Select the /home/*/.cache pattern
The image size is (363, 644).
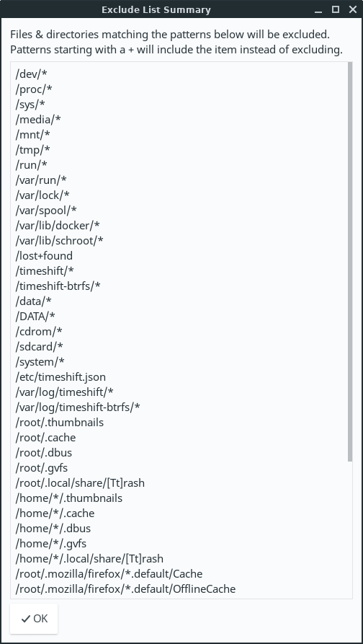(55, 513)
